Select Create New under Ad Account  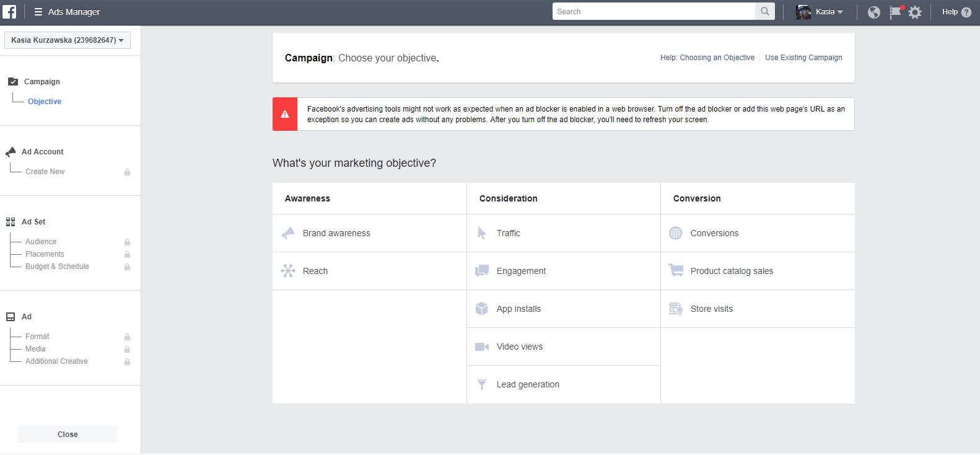coord(45,172)
